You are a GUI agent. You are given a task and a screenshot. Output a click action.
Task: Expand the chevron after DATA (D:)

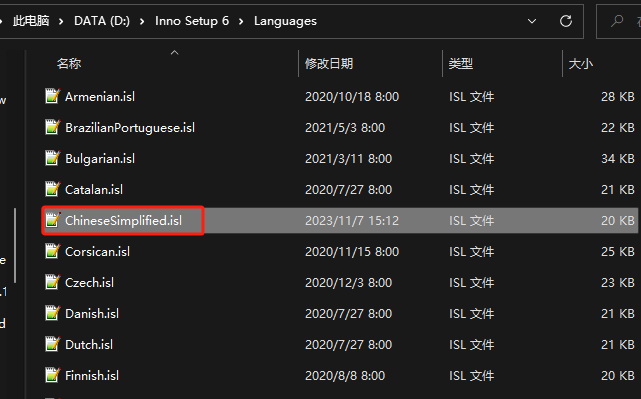[142, 21]
